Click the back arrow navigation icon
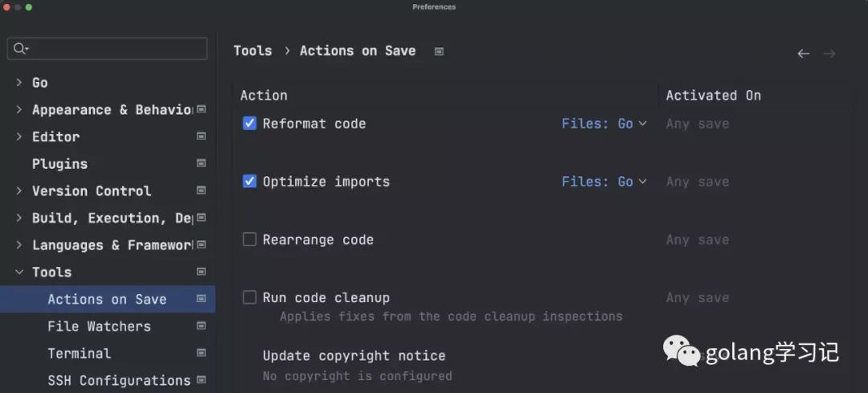This screenshot has height=393, width=868. click(803, 54)
